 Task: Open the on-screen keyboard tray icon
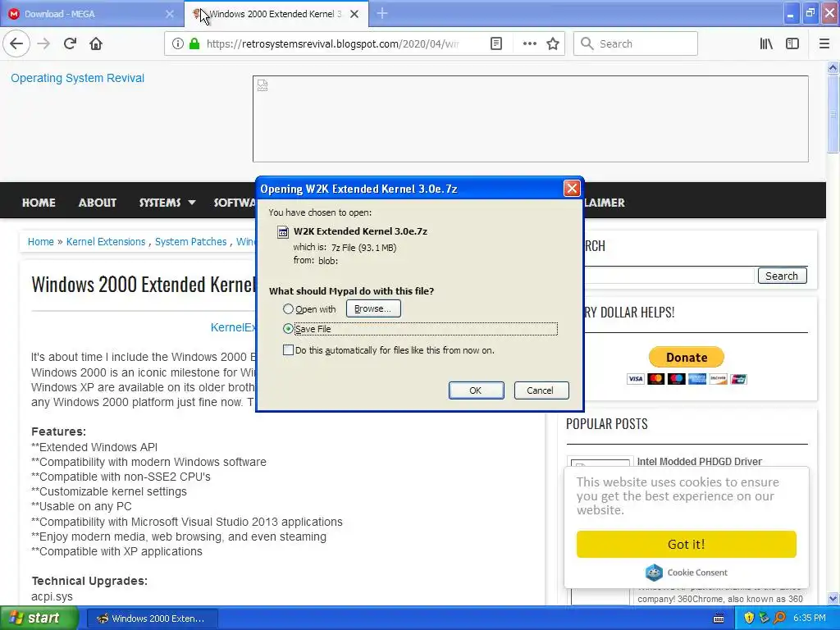719,619
